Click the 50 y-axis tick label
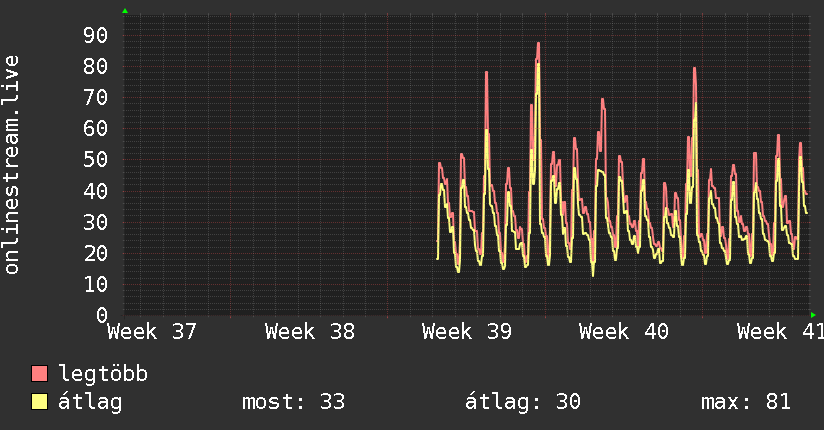Screen dimensions: 824x430 96,160
